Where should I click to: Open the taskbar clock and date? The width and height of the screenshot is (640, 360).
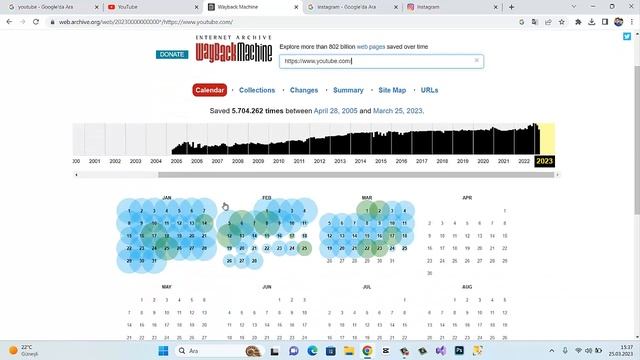click(621, 351)
